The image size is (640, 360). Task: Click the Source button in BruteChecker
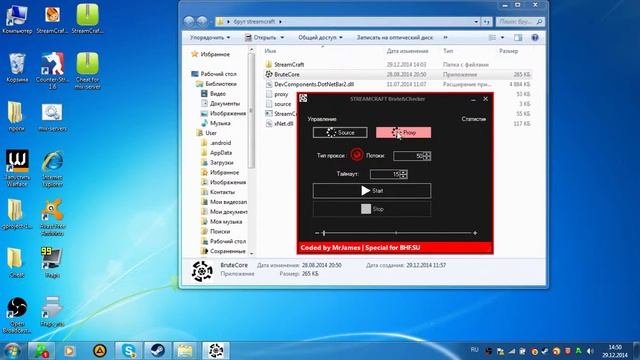340,132
